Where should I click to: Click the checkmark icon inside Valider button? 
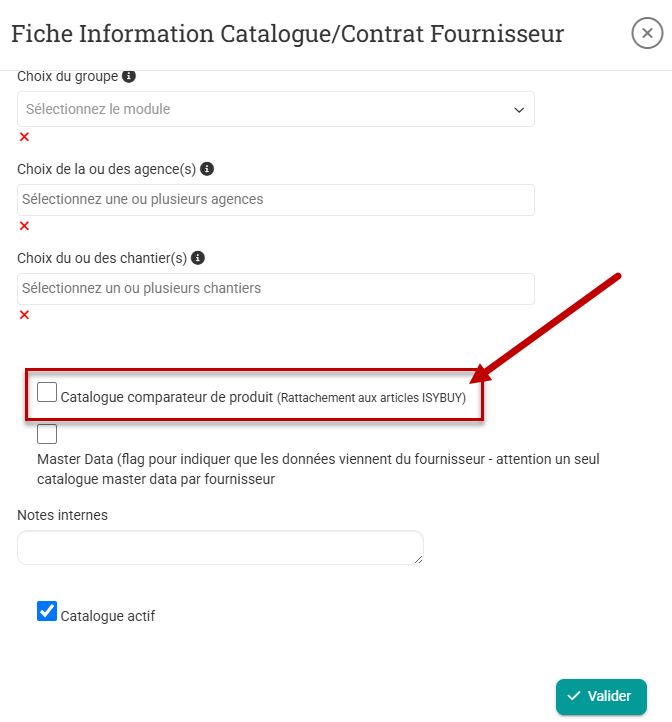tap(574, 696)
